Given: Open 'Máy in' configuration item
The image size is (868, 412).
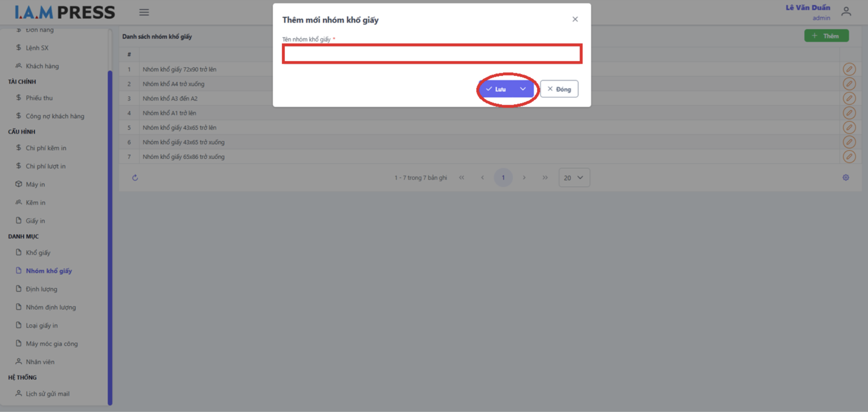Looking at the screenshot, I should click(35, 184).
